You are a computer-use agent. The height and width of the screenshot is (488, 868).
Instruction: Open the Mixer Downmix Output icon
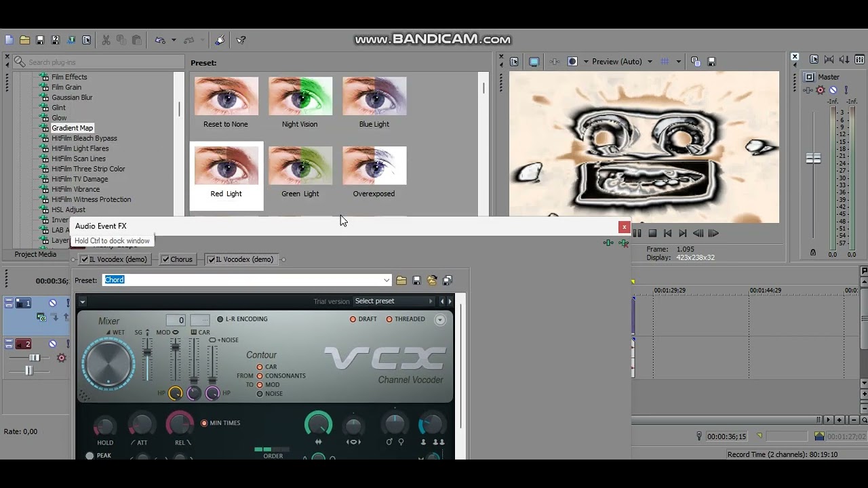pos(829,60)
